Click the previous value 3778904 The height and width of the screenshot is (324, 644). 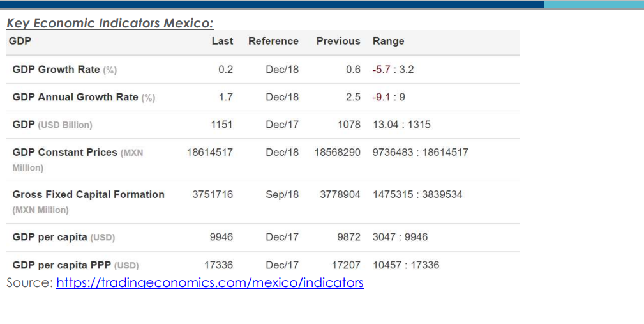coord(340,194)
